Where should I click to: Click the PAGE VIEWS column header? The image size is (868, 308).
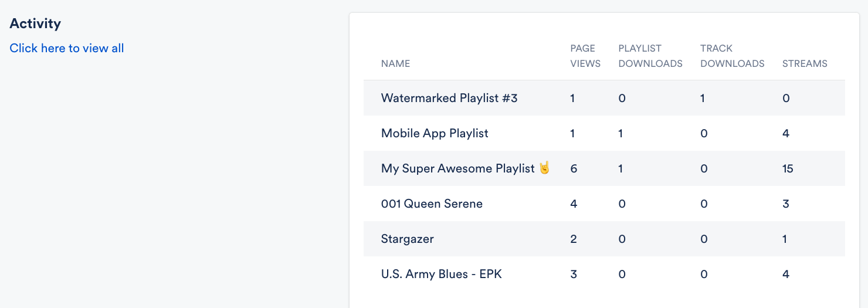585,56
